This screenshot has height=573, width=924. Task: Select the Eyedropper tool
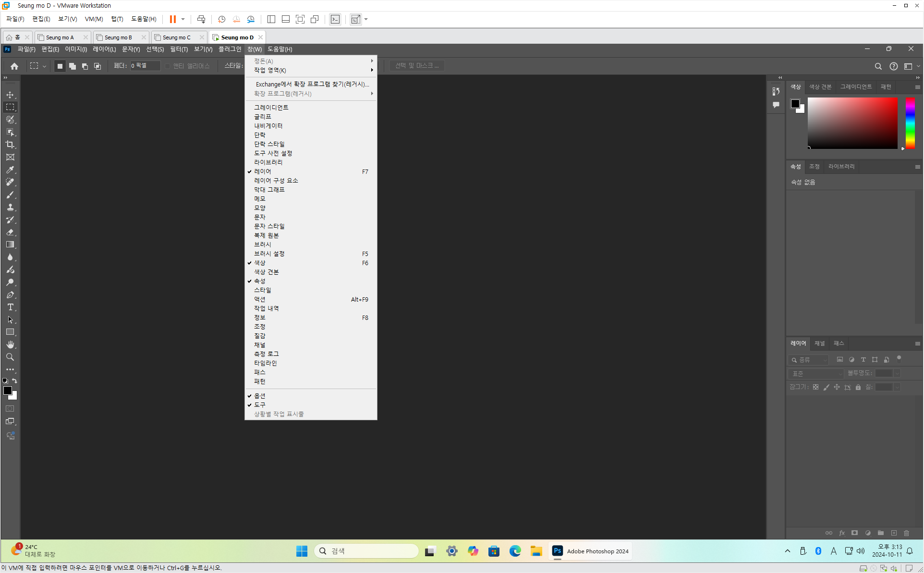point(10,170)
